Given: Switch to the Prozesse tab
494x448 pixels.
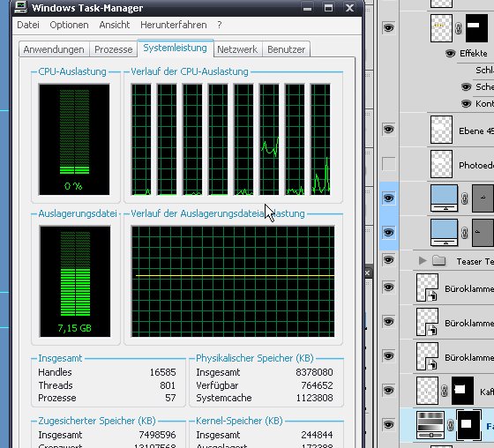Looking at the screenshot, I should [x=114, y=49].
